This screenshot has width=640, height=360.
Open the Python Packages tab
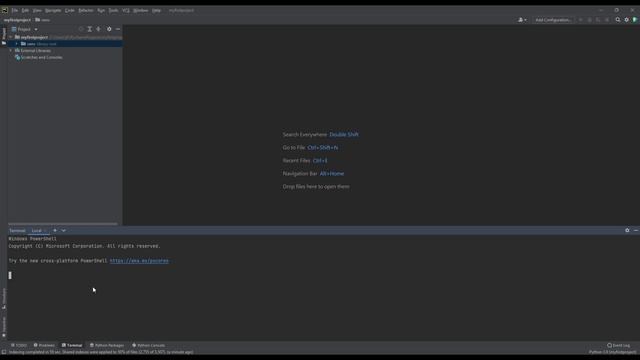tap(107, 345)
